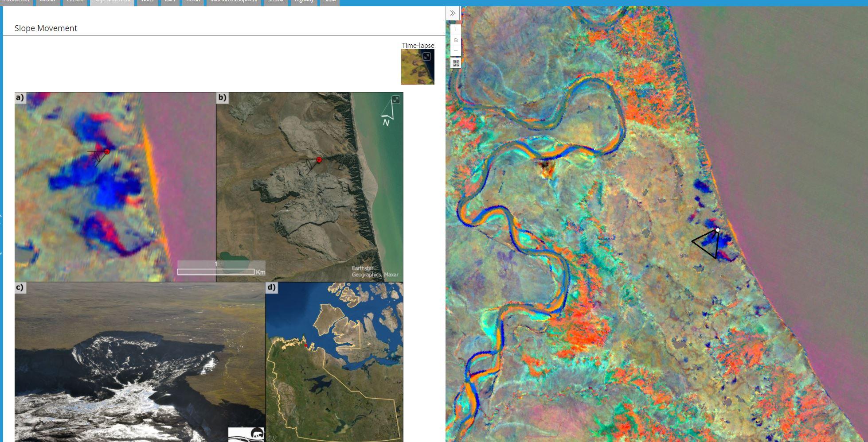Image resolution: width=868 pixels, height=442 pixels.
Task: Switch to the Introduction tab
Action: click(16, 1)
